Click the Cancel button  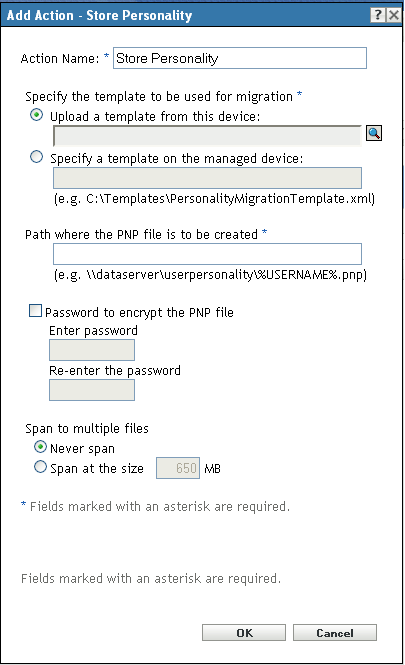[x=335, y=632]
